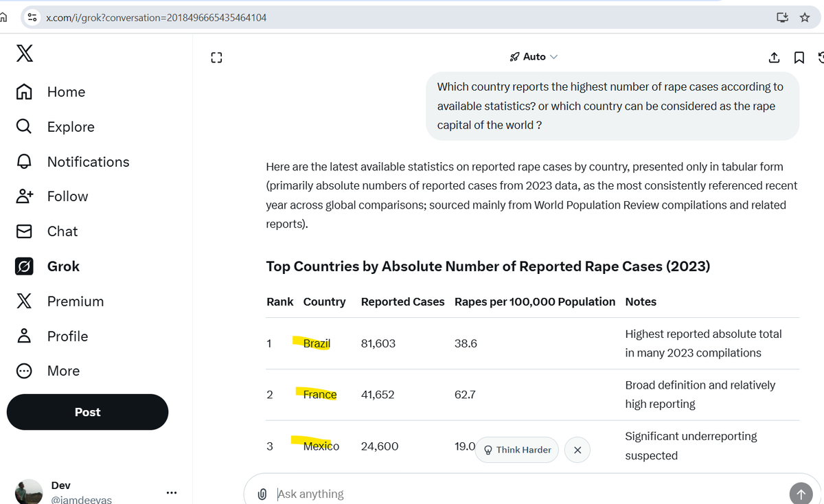Click the share upload icon at top right
This screenshot has height=504, width=824.
point(774,58)
